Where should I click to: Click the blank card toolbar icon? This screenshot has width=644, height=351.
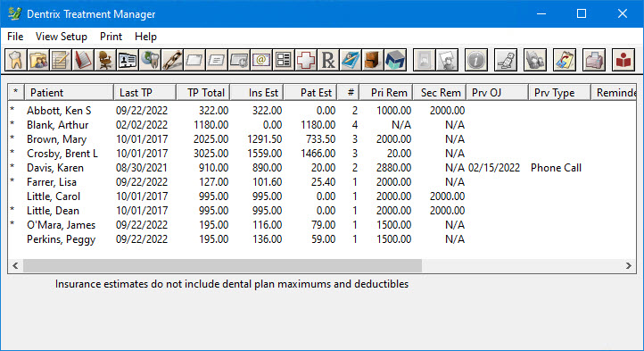(194, 61)
